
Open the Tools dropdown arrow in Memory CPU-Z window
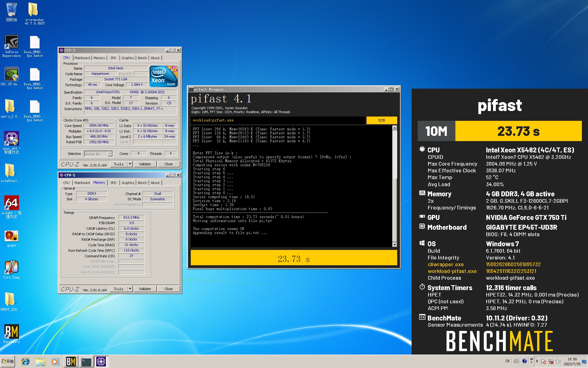(x=130, y=289)
